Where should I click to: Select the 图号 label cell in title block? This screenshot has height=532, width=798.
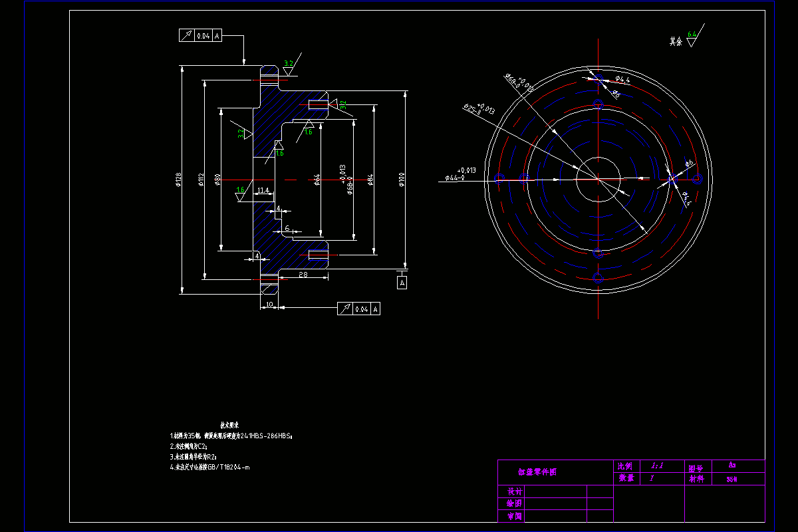click(x=698, y=466)
